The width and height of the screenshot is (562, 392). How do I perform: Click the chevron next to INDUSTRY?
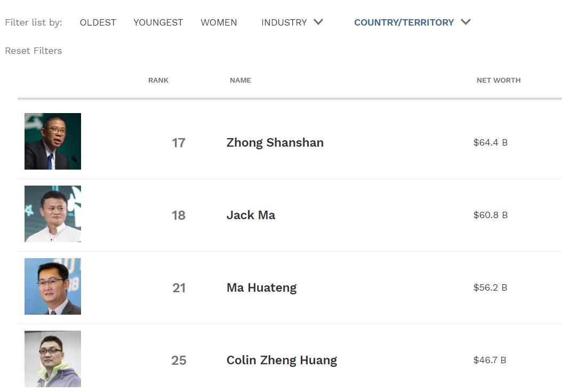click(318, 22)
